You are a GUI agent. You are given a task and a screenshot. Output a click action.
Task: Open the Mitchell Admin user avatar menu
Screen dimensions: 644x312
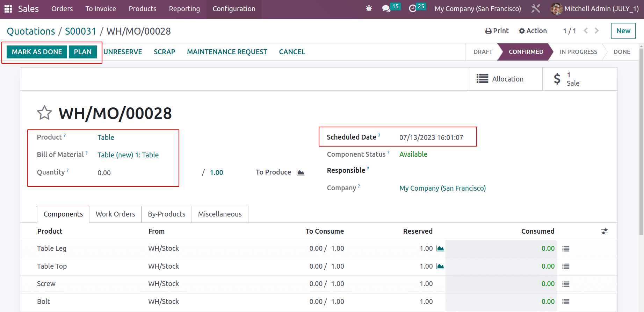[595, 9]
